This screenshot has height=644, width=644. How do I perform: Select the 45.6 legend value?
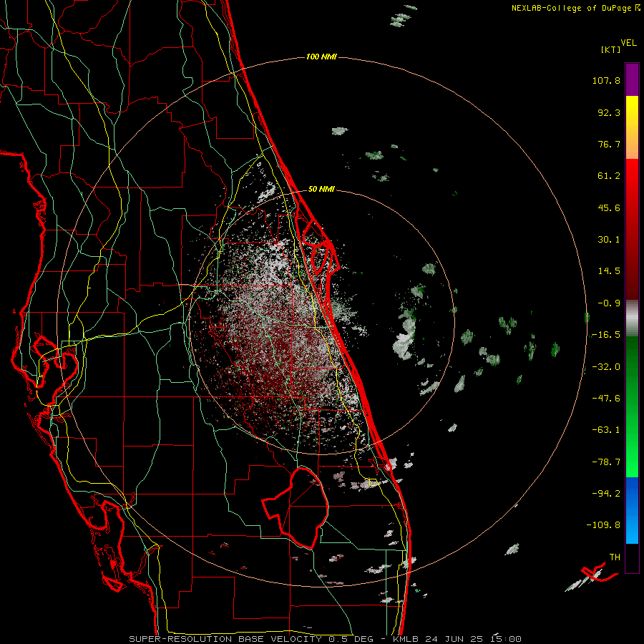609,208
